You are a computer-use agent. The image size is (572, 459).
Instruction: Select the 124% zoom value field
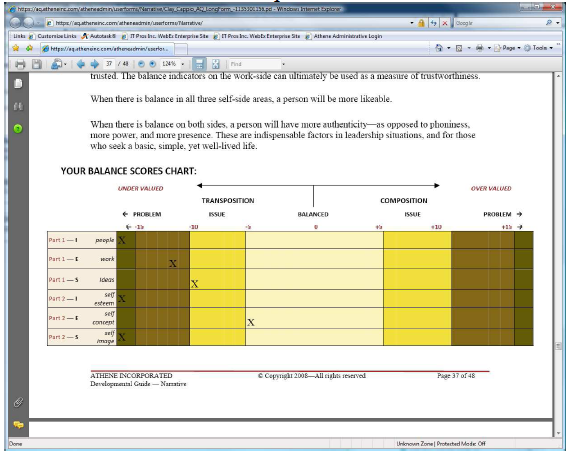[x=170, y=64]
